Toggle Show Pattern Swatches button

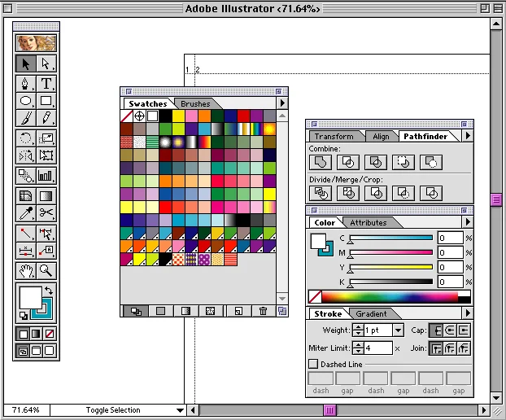[210, 311]
